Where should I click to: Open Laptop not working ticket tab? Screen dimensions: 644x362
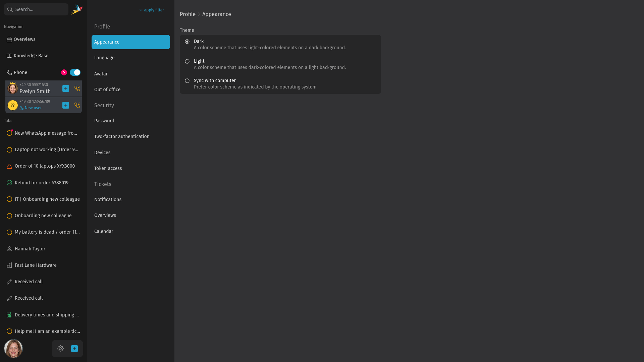coord(44,149)
